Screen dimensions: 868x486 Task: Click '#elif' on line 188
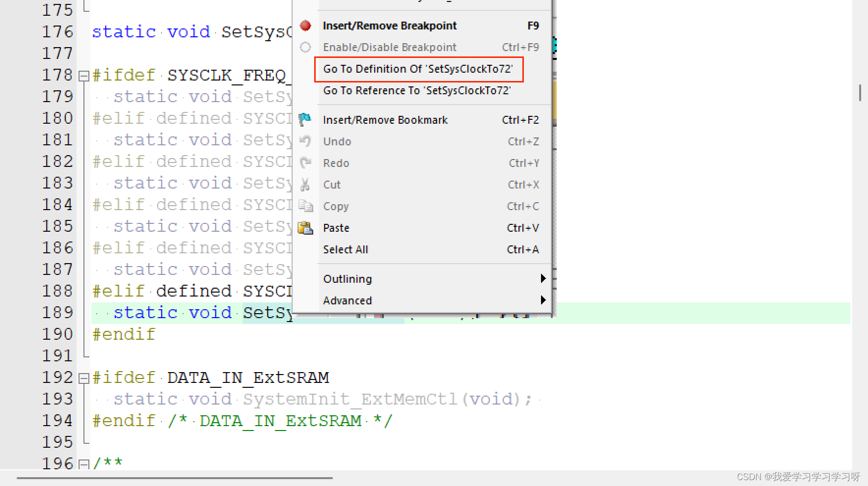118,291
